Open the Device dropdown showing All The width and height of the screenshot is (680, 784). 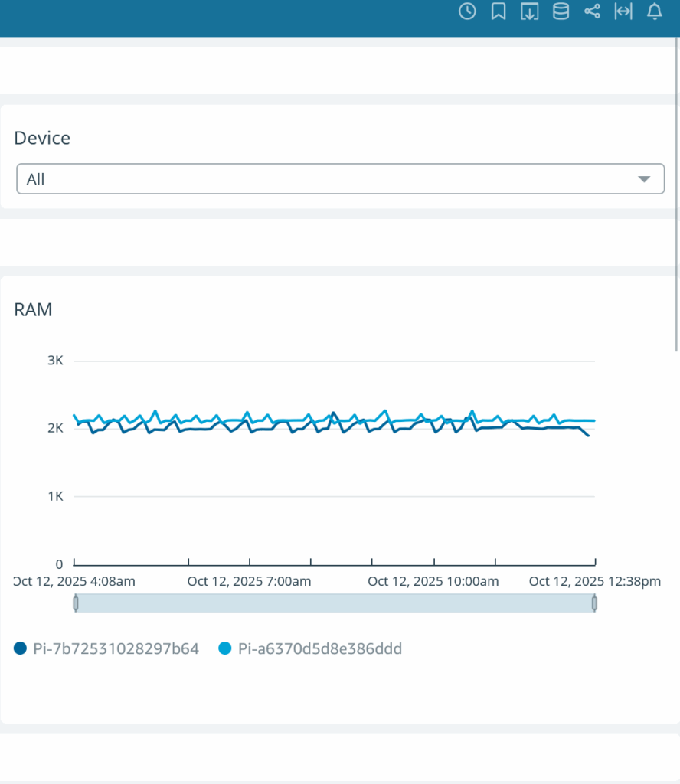pyautogui.click(x=340, y=179)
